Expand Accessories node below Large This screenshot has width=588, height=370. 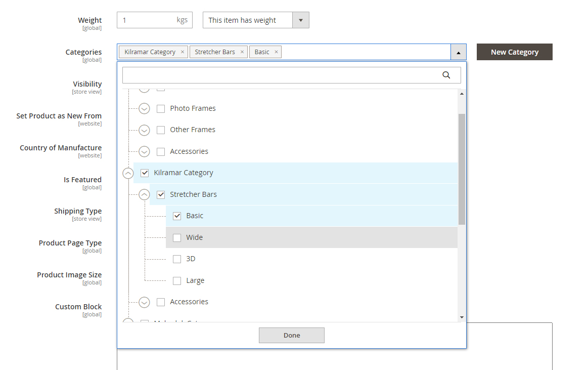145,302
